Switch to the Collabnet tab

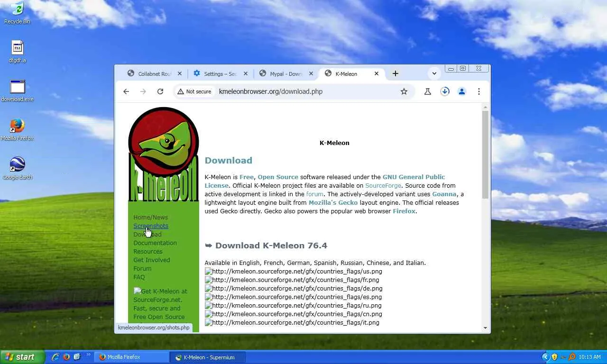click(x=154, y=73)
